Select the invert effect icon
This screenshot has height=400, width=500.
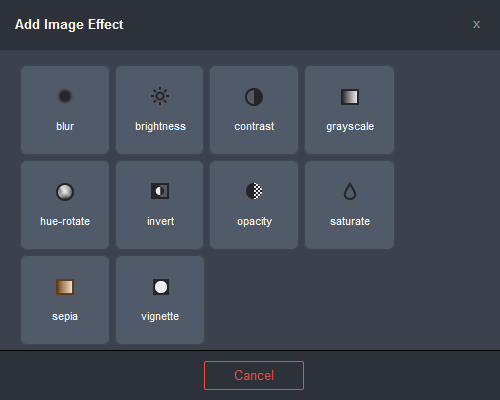tap(160, 191)
